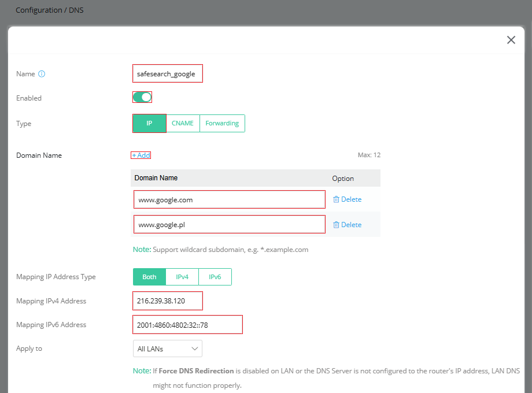Delete the www.google.com domain entry
Screen dimensions: 532x393
pyautogui.click(x=347, y=199)
